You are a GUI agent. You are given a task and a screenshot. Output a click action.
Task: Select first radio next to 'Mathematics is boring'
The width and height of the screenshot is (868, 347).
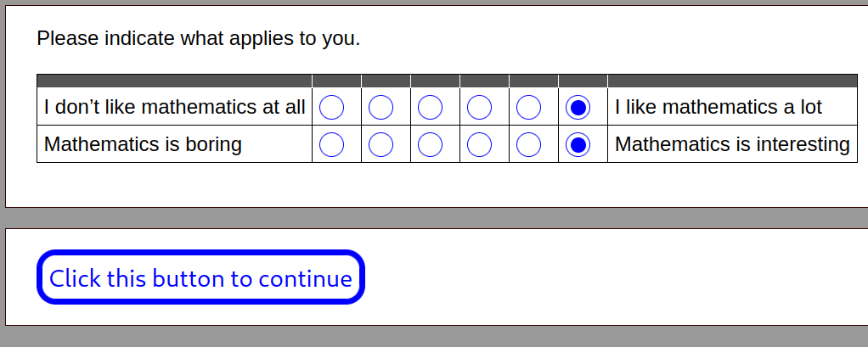(x=331, y=145)
